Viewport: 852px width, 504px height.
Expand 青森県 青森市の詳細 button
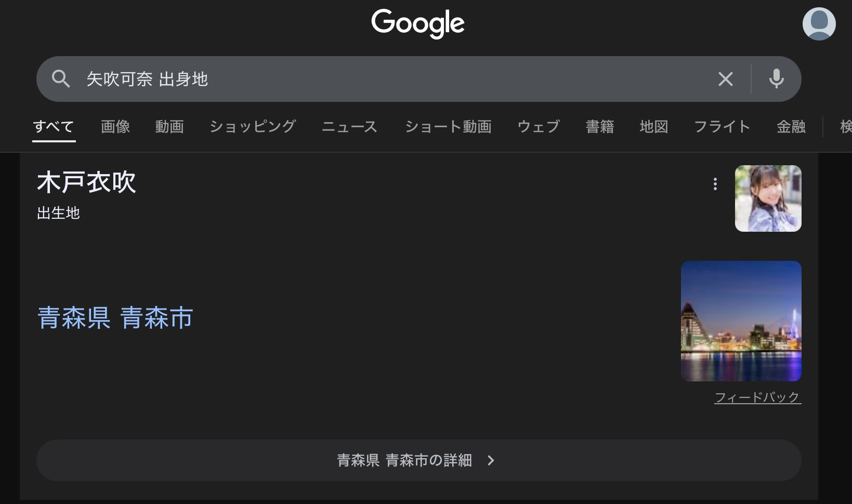click(x=418, y=460)
